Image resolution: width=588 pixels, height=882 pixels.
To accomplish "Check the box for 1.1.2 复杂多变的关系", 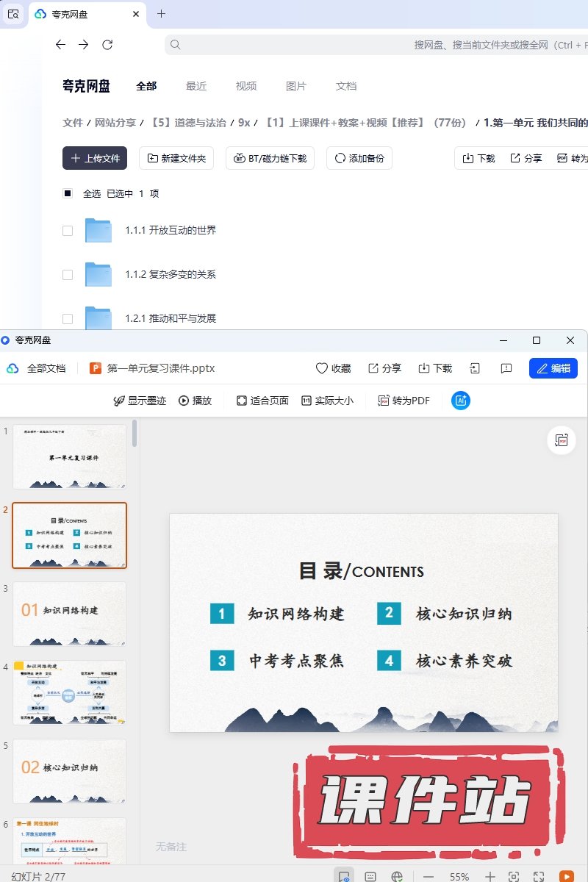I will (68, 275).
